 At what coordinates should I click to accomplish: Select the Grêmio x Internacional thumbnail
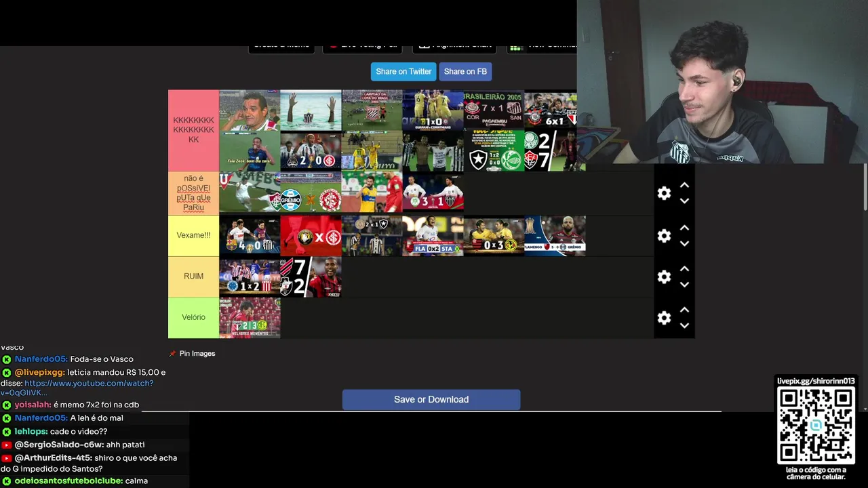pos(311,193)
